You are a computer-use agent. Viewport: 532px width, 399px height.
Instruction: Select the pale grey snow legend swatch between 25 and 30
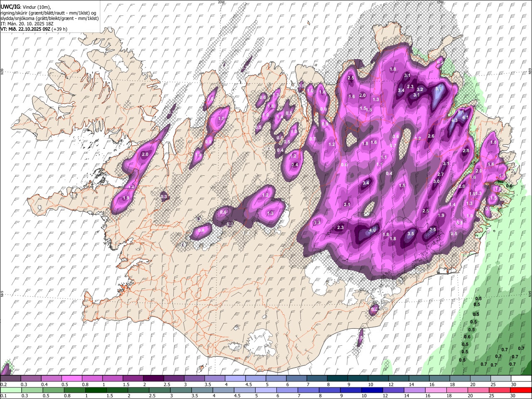501,379
